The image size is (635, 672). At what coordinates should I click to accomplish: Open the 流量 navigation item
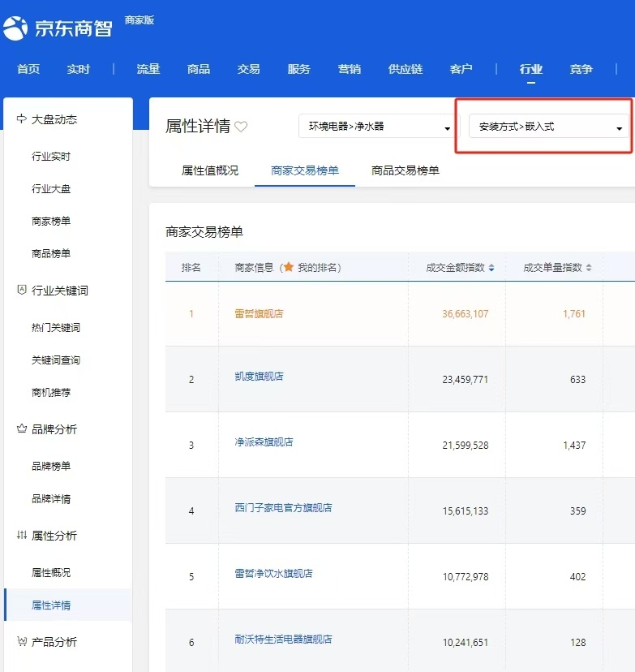point(148,69)
